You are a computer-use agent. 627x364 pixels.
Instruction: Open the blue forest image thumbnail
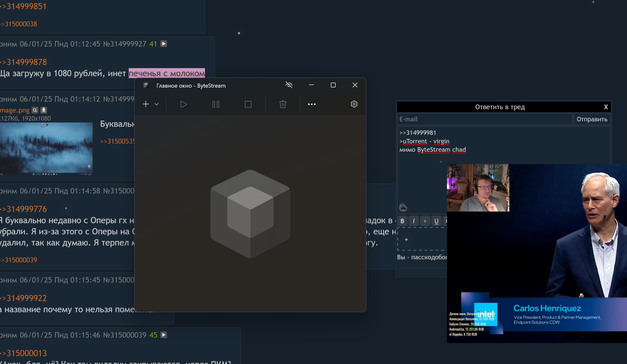pyautogui.click(x=46, y=149)
